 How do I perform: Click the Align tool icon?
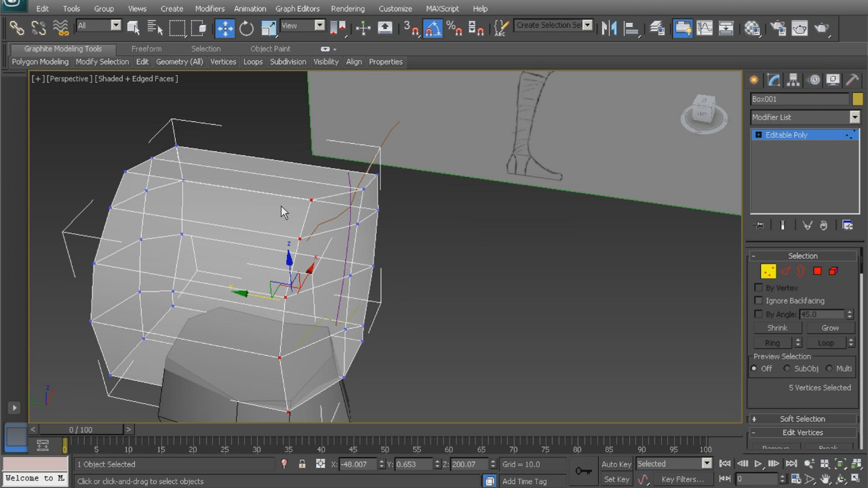point(631,28)
